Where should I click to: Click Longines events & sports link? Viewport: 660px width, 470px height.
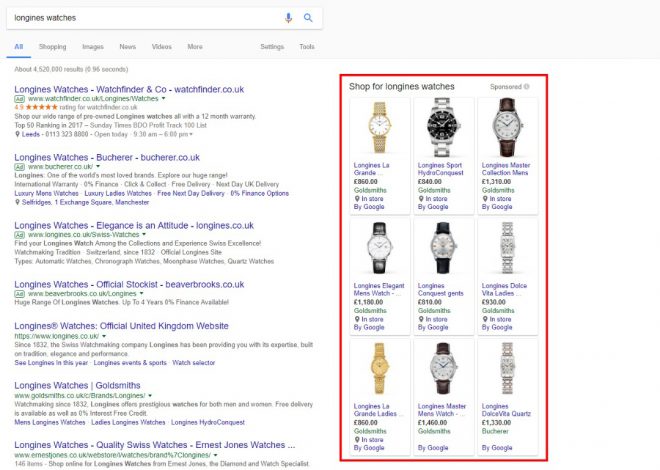(130, 363)
